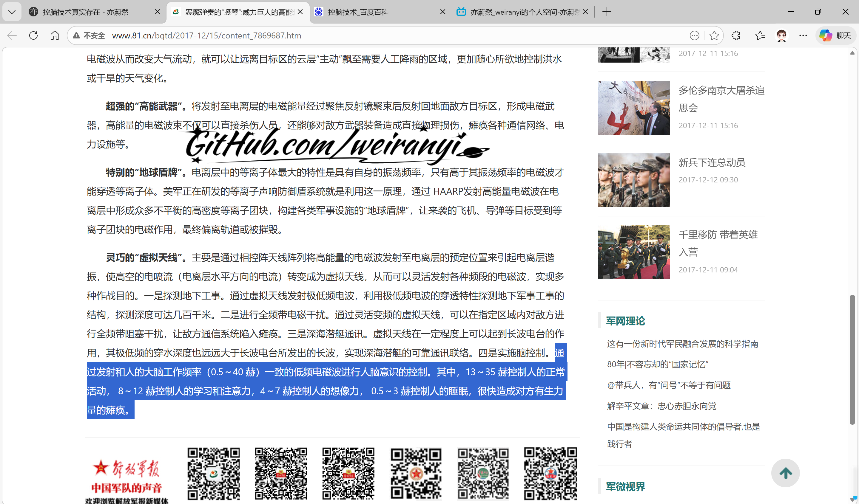This screenshot has height=504, width=859.
Task: Toggle the favorites star for this page
Action: coord(714,35)
